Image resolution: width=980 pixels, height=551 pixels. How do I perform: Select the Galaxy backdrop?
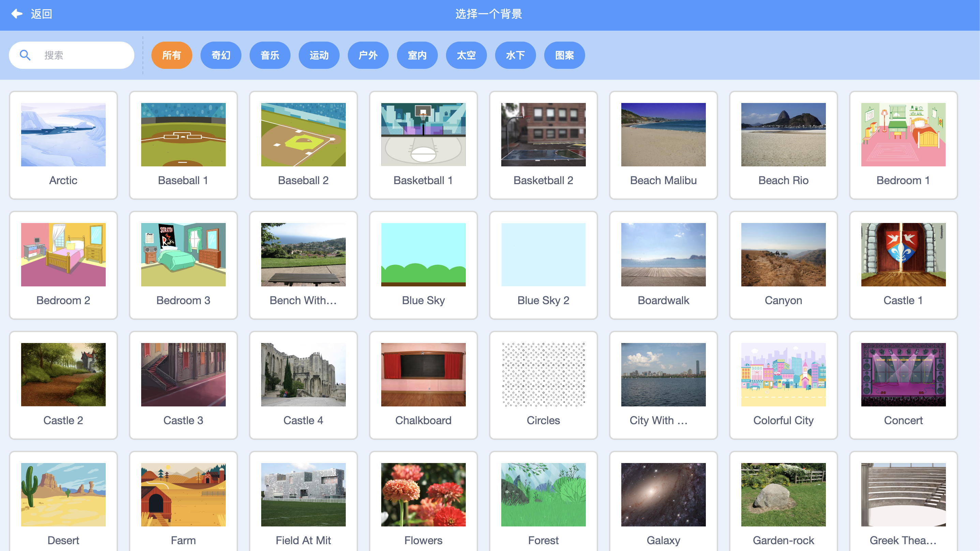point(664,502)
